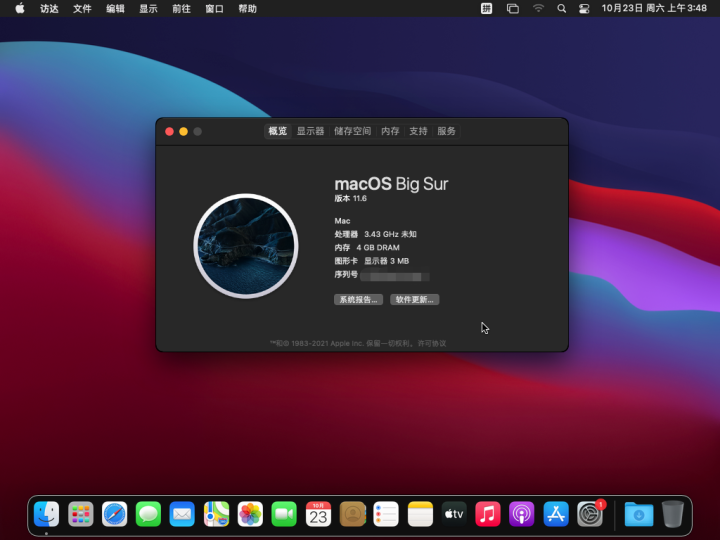The height and width of the screenshot is (540, 720).
Task: Close the About This Mac window
Action: [x=169, y=132]
